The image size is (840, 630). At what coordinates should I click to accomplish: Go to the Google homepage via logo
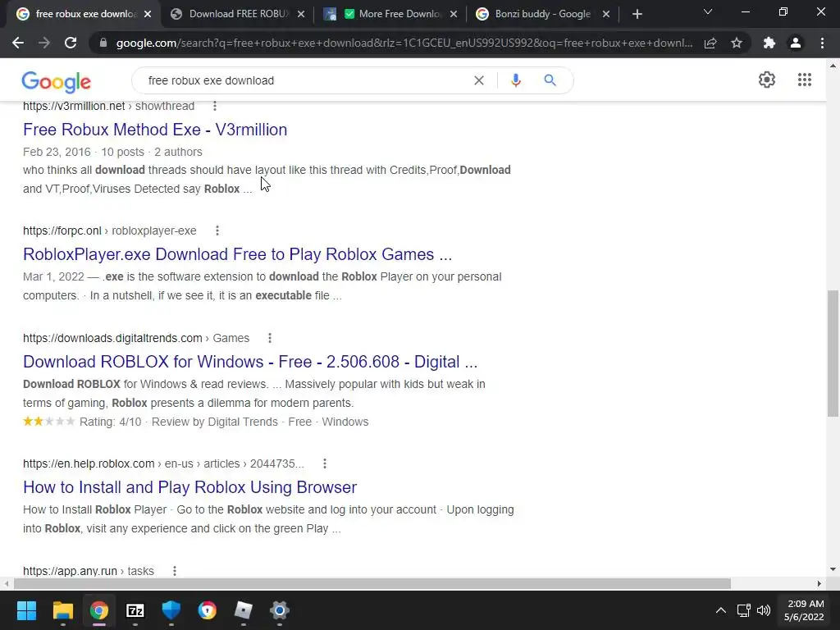[x=57, y=81]
